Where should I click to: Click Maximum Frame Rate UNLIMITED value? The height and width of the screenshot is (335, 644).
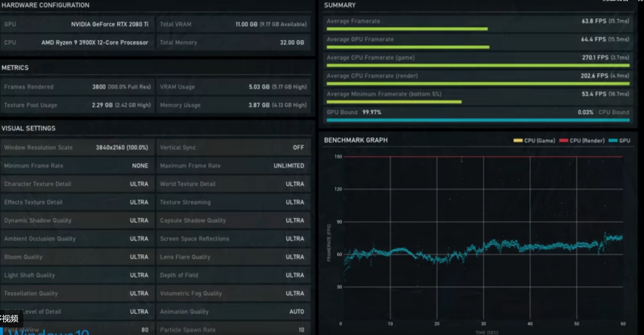pyautogui.click(x=289, y=166)
